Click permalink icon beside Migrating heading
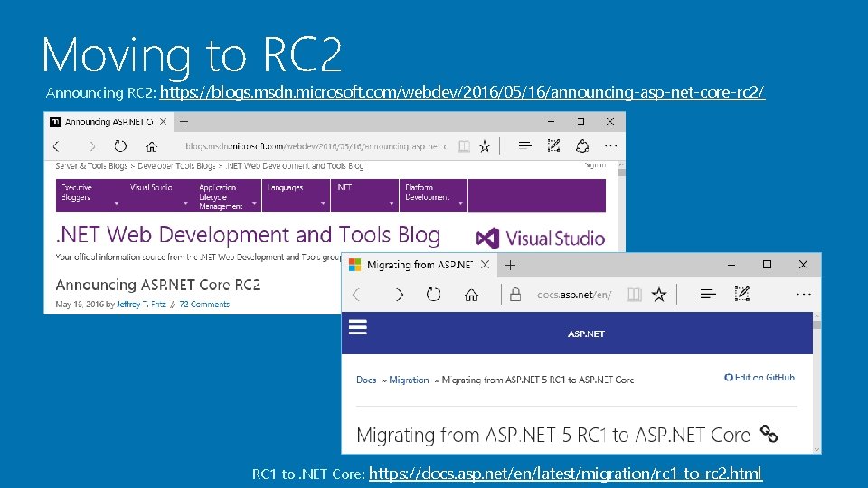Image resolution: width=868 pixels, height=488 pixels. [x=769, y=434]
